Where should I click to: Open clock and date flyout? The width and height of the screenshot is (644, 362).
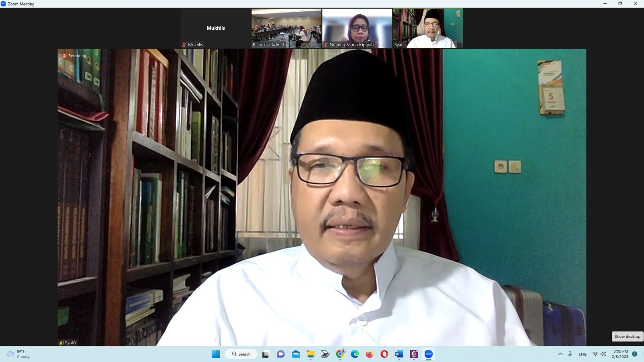pos(620,354)
